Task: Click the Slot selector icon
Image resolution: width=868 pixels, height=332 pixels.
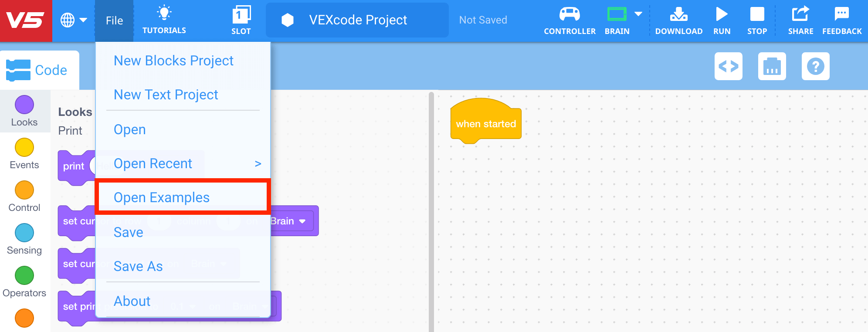Action: pyautogui.click(x=241, y=20)
